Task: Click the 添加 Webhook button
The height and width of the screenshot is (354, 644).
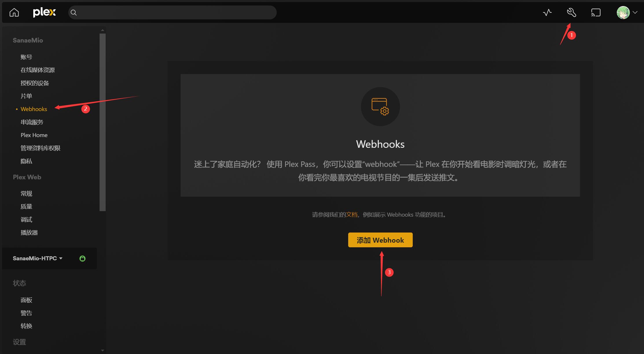Action: 380,240
